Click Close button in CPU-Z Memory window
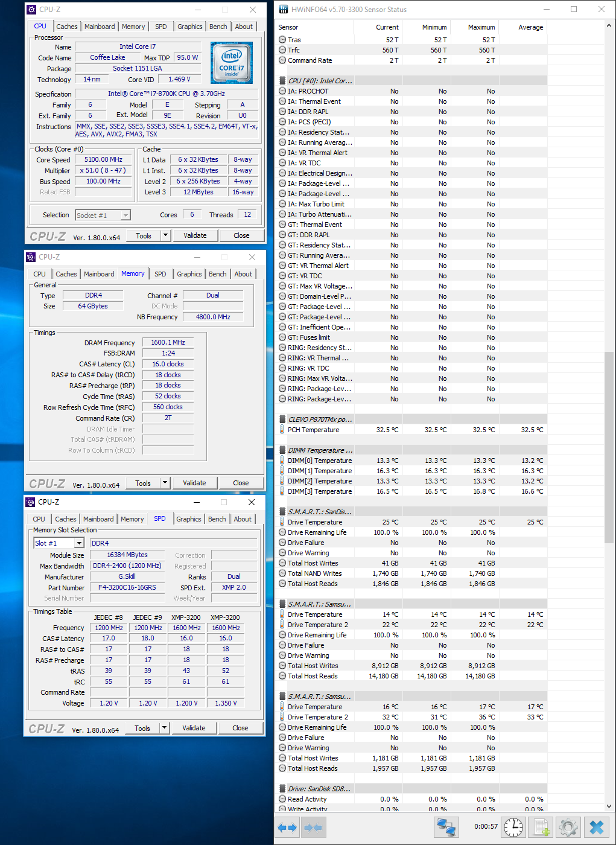Image resolution: width=616 pixels, height=845 pixels. (241, 483)
